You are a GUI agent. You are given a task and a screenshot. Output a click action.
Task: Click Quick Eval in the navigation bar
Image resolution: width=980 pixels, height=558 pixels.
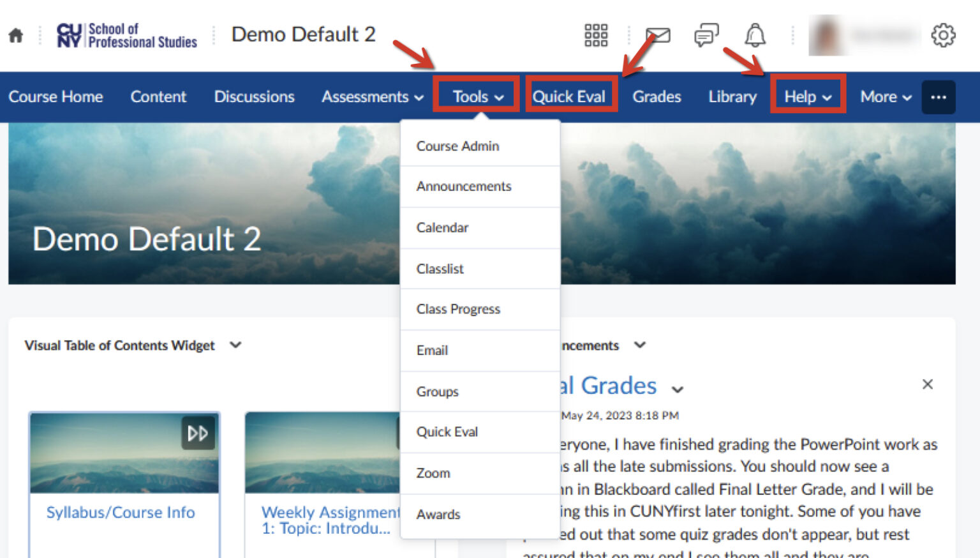(x=568, y=97)
